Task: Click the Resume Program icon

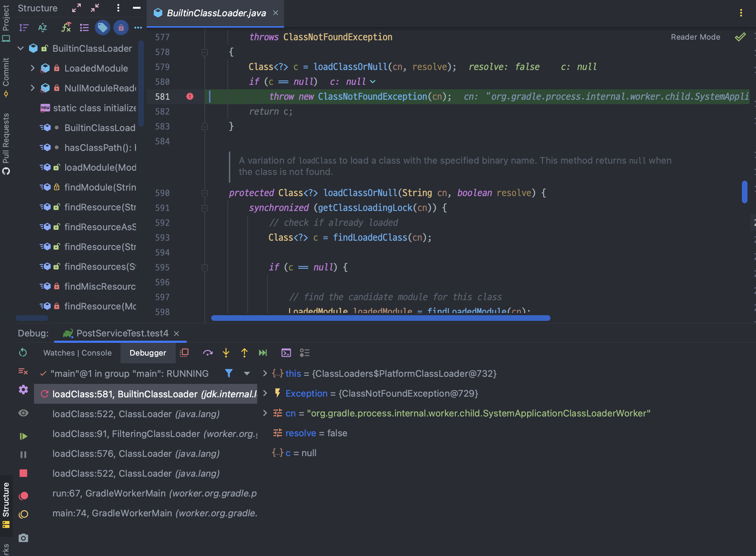Action: pos(23,436)
